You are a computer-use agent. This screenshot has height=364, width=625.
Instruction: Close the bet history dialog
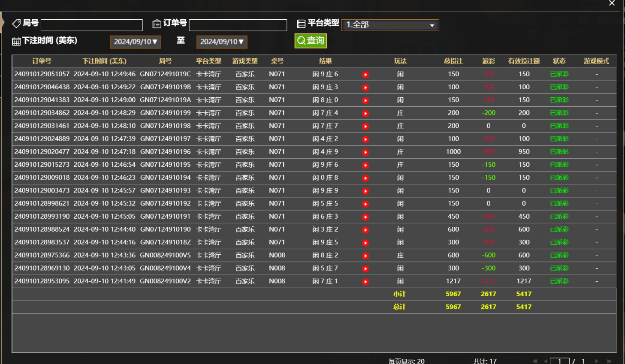tap(612, 3)
